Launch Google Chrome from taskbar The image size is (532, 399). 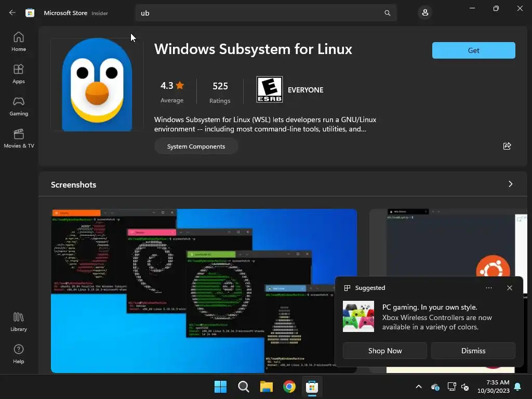[289, 387]
